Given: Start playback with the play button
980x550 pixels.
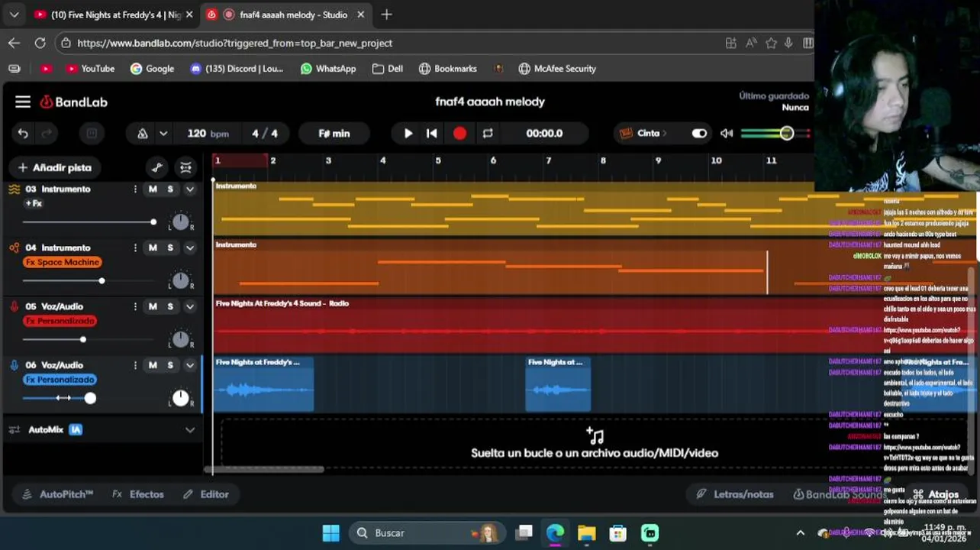Looking at the screenshot, I should click(408, 133).
